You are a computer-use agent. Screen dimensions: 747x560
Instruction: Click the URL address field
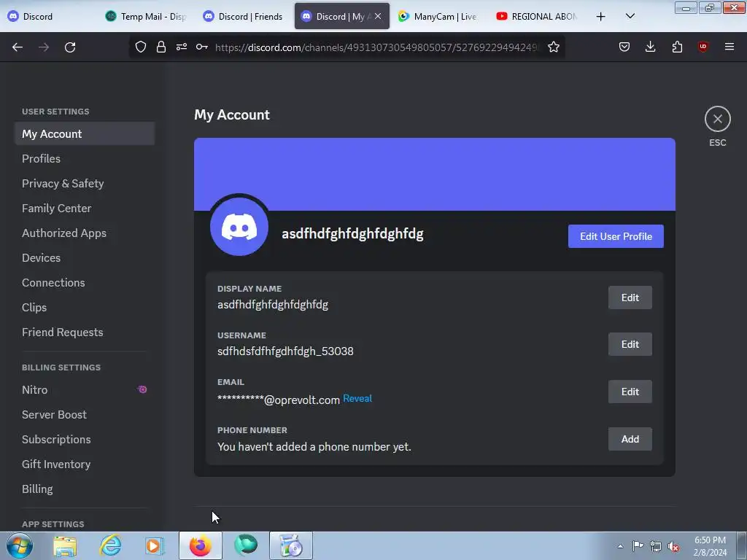tap(376, 47)
